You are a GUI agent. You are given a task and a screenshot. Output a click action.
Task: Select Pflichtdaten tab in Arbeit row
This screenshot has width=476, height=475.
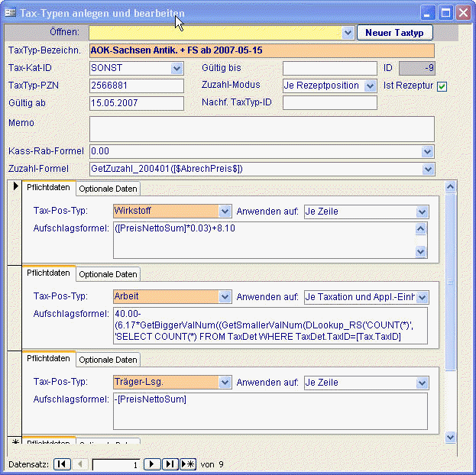point(49,273)
